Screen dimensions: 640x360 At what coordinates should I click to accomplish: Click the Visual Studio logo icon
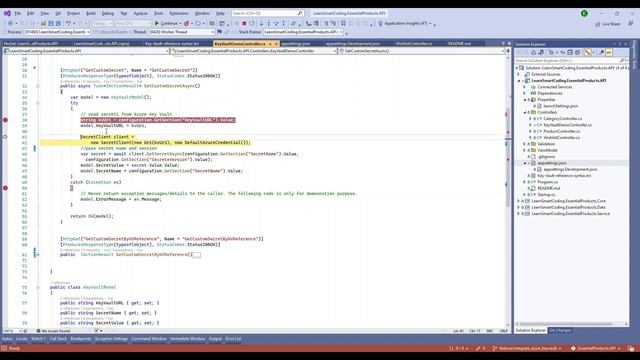7,13
